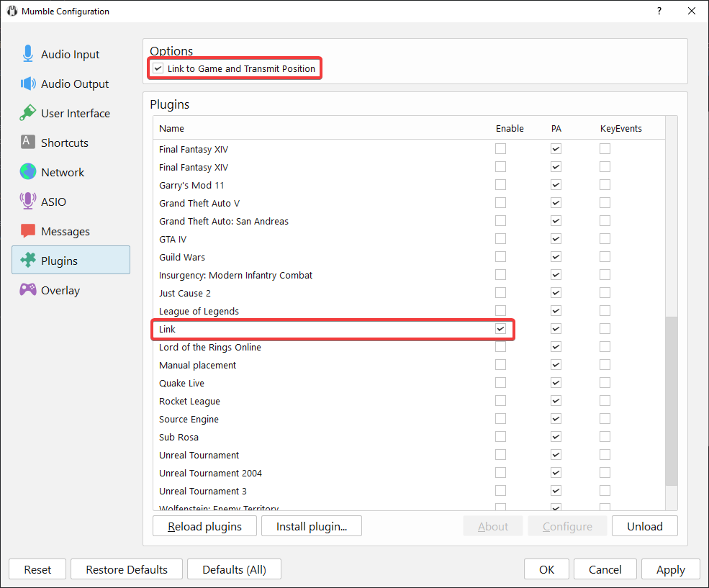Select Grand Theft Auto: San Andreas row
This screenshot has width=709, height=588.
point(409,221)
